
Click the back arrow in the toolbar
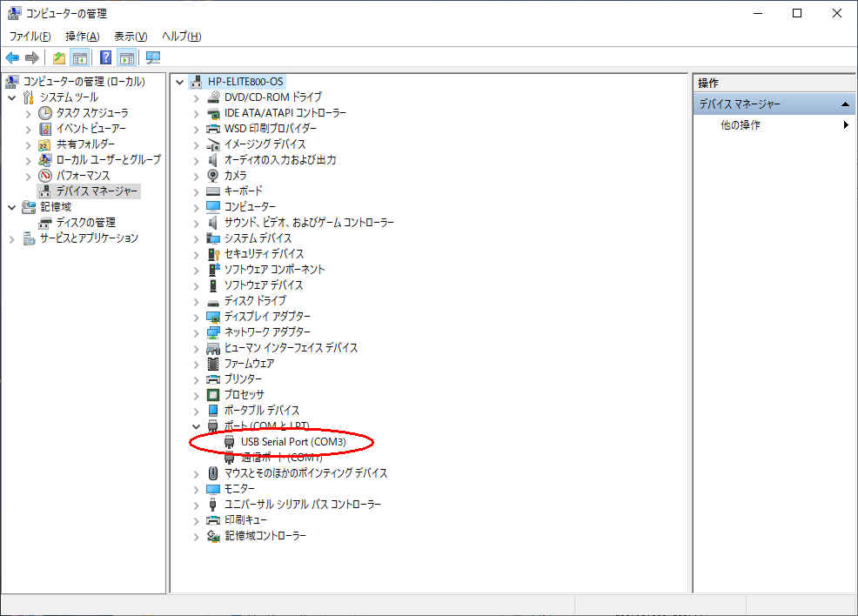(x=12, y=58)
